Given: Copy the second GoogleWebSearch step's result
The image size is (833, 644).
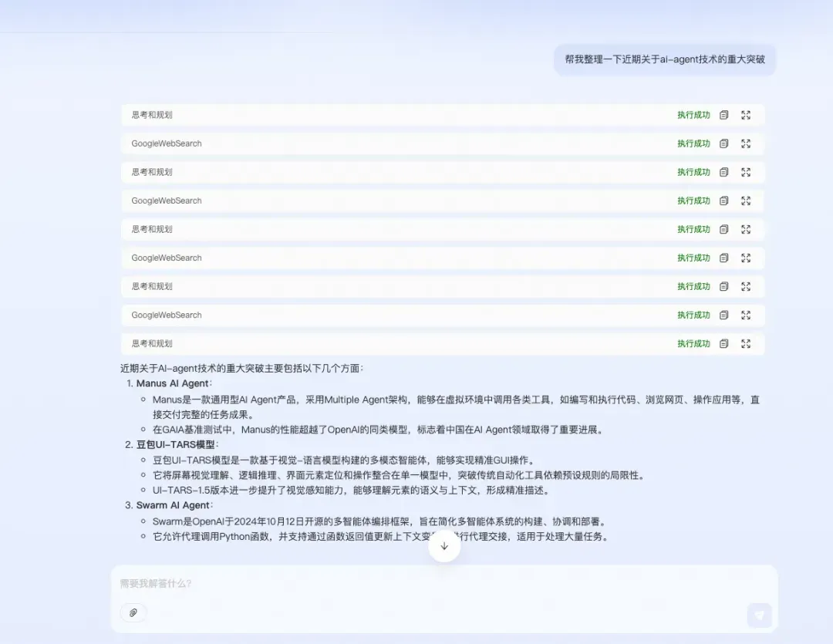Looking at the screenshot, I should click(723, 201).
